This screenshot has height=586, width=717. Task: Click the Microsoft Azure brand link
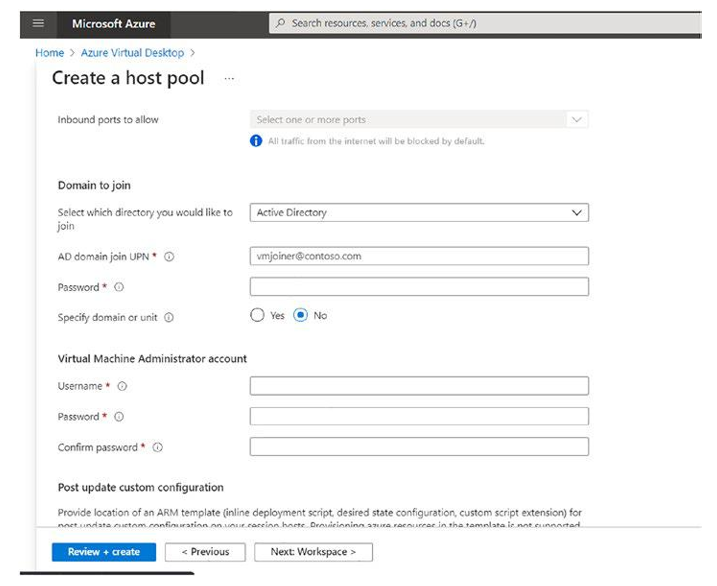pos(113,24)
